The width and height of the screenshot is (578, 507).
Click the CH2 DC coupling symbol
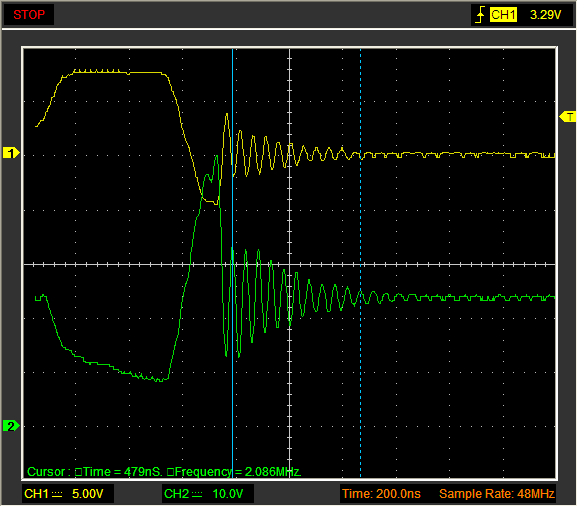click(x=197, y=494)
